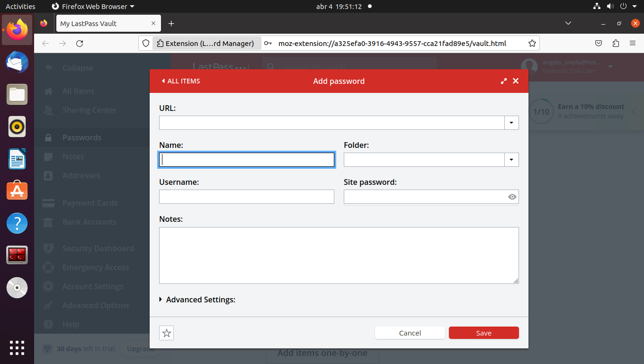Select Passwords in the sidebar
The image size is (644, 364).
coord(82,137)
